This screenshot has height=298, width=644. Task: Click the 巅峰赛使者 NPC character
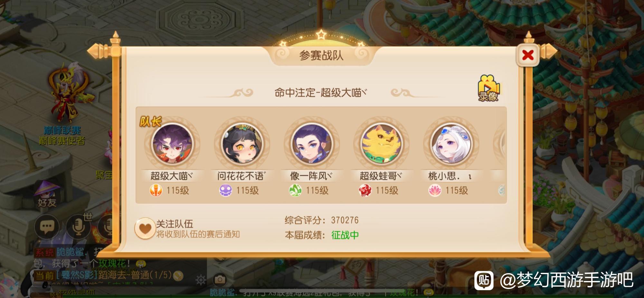68,92
